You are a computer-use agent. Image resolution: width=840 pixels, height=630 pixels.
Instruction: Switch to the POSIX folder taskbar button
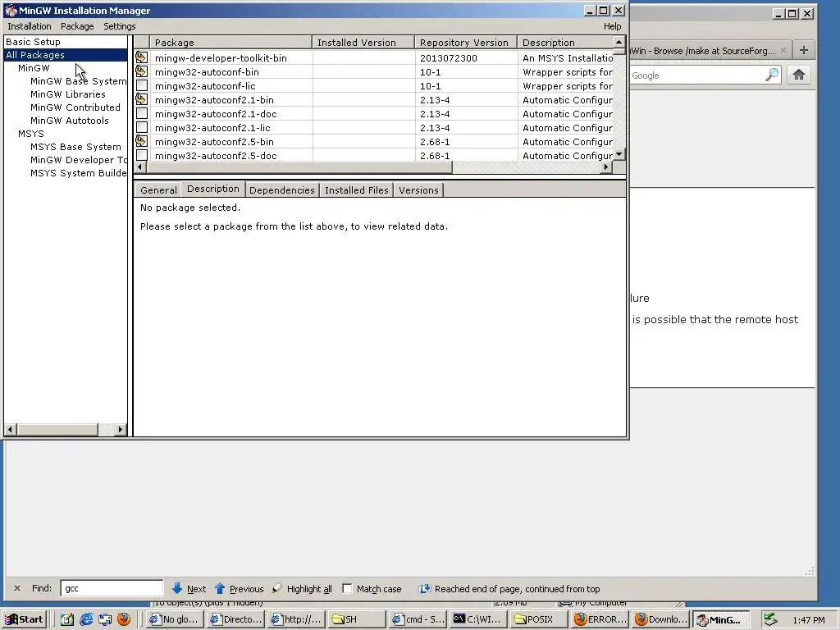click(538, 619)
